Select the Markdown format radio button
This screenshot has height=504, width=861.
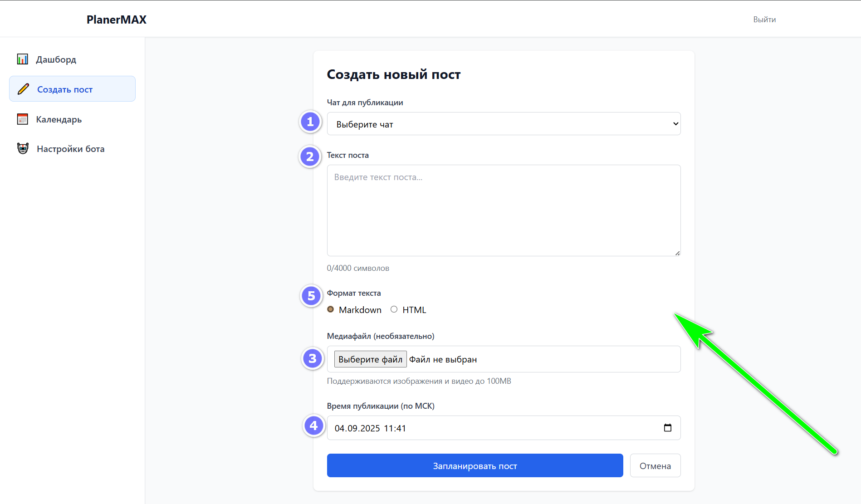point(330,309)
